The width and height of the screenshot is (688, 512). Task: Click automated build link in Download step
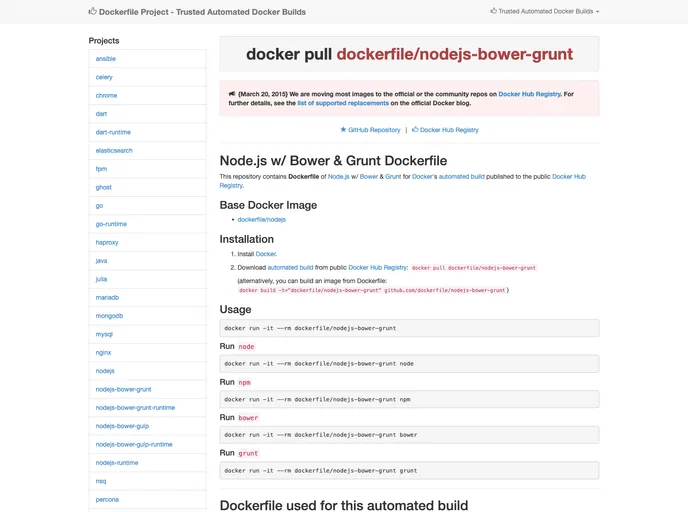[x=290, y=268]
